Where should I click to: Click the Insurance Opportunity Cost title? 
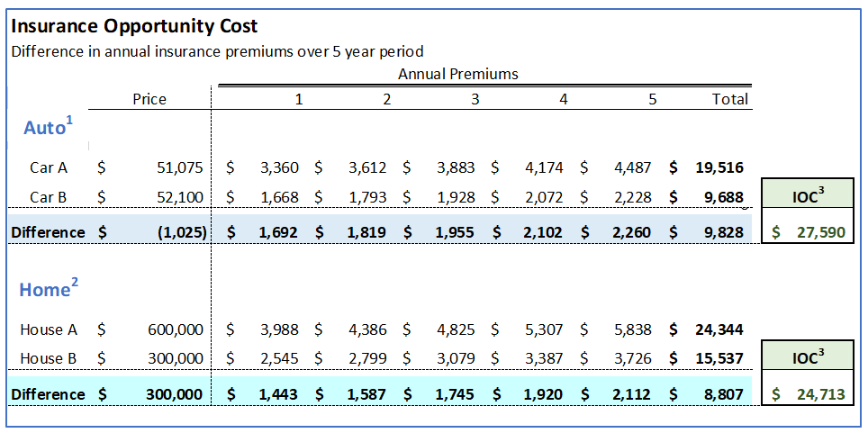coord(133,26)
